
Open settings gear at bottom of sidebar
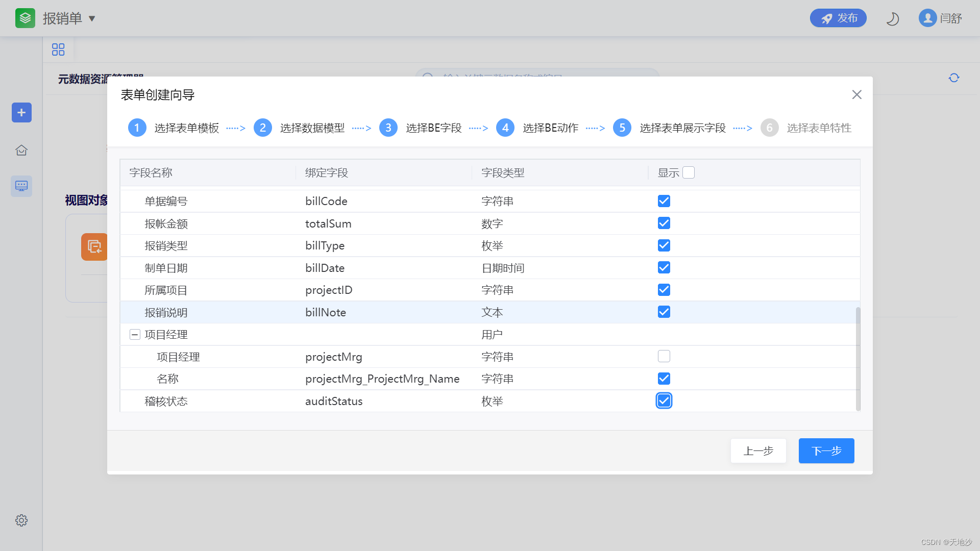21,520
